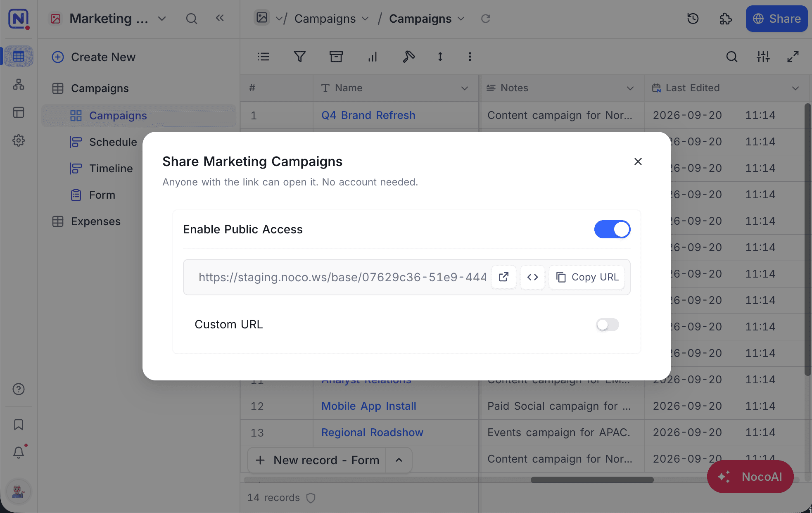Launch the NocoAI assistant
Viewport: 812px width, 513px height.
[750, 477]
